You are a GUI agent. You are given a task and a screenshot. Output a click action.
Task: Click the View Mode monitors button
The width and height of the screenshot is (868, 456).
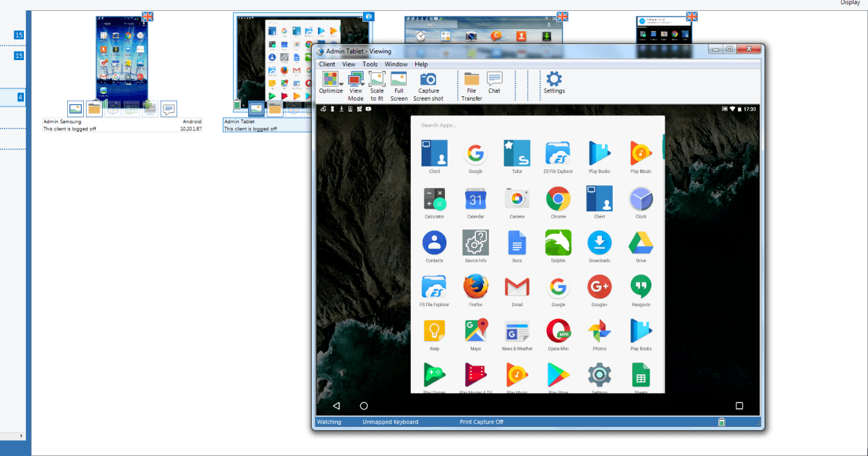point(356,78)
